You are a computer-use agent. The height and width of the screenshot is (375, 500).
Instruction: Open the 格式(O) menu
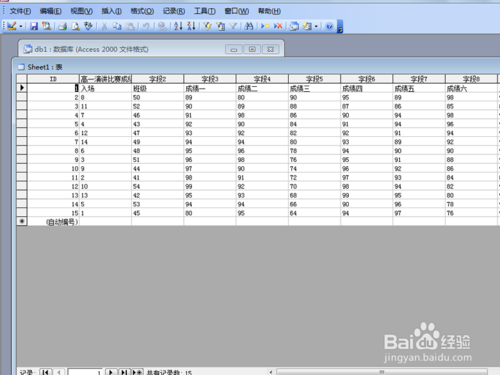(x=142, y=11)
